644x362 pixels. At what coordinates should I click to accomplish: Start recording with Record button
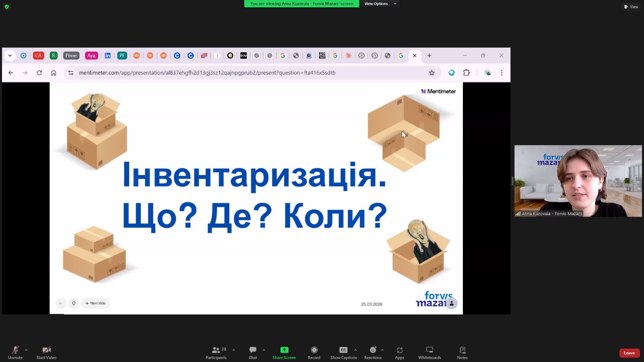[x=314, y=352]
